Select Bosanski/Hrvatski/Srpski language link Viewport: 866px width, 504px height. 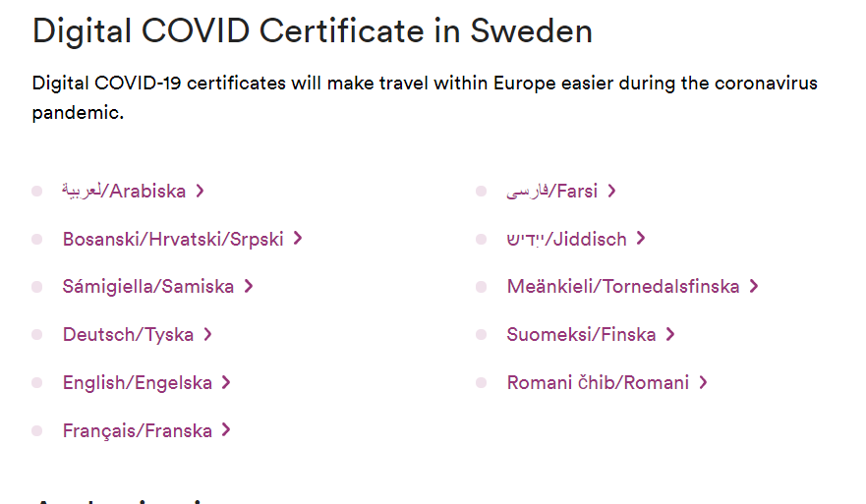point(173,239)
